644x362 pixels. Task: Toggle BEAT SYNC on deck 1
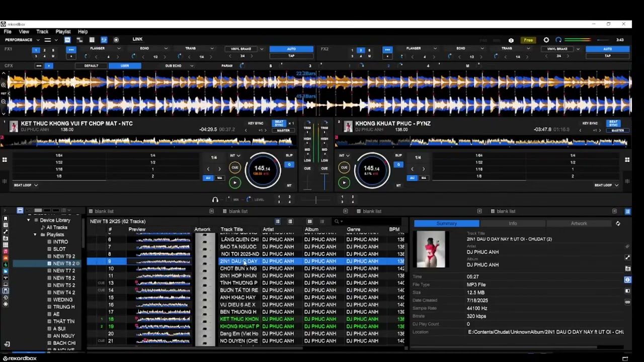point(278,123)
